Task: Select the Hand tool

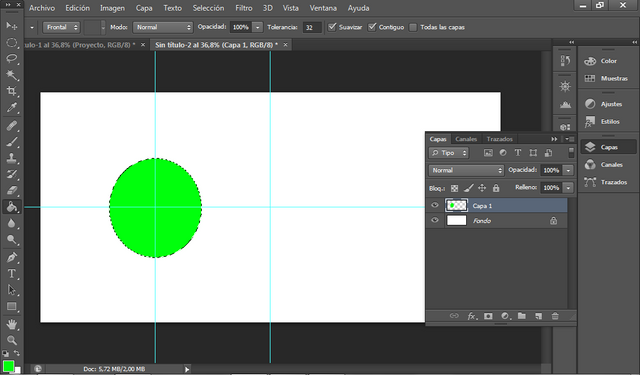Action: coord(12,324)
